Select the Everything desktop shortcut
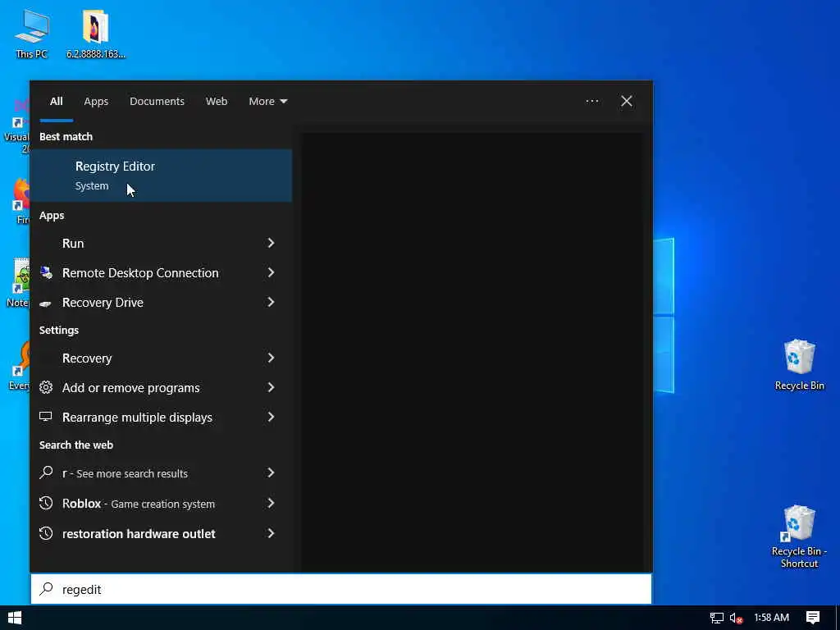The width and height of the screenshot is (840, 630). click(x=19, y=366)
